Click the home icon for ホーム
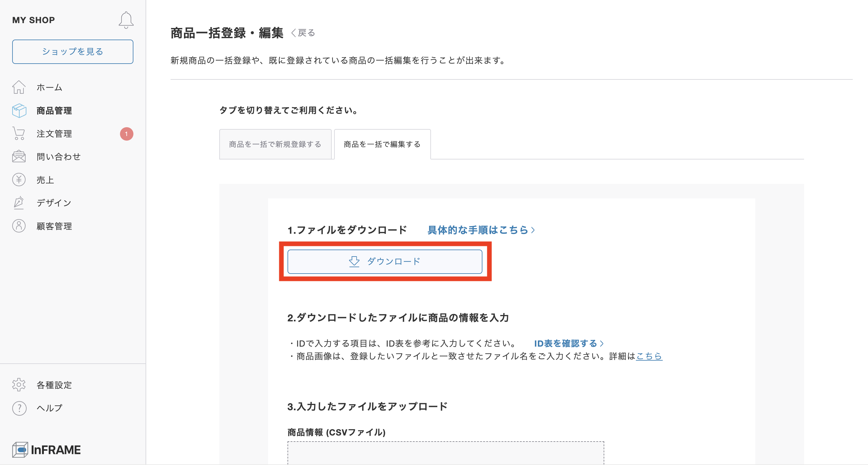This screenshot has width=868, height=465. tap(19, 87)
